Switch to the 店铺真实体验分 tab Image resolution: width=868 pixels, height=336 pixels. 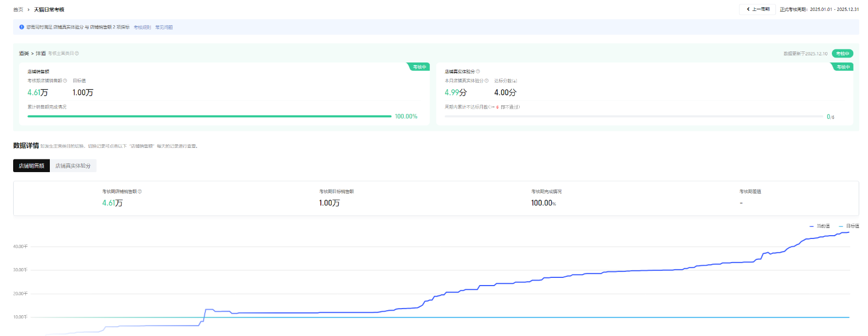[73, 166]
